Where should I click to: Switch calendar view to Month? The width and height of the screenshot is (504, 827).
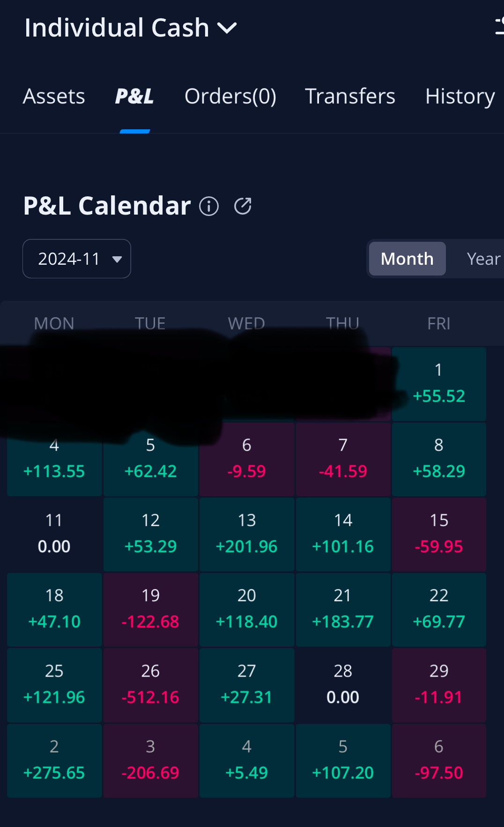pyautogui.click(x=407, y=259)
